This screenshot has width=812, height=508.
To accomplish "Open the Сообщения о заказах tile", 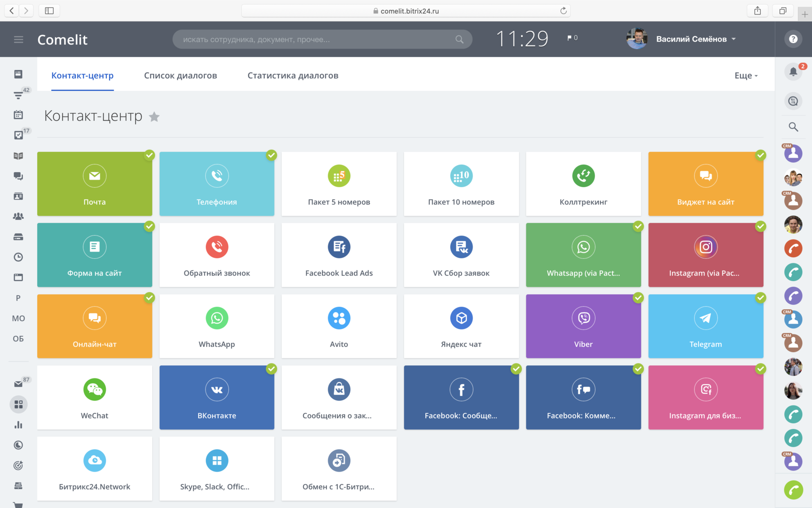I will 339,397.
